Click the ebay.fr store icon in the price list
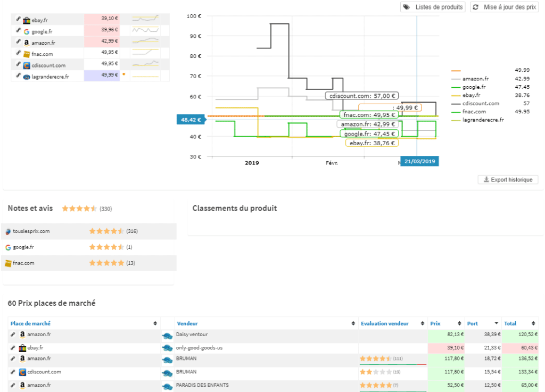The height and width of the screenshot is (392, 545). 26,19
